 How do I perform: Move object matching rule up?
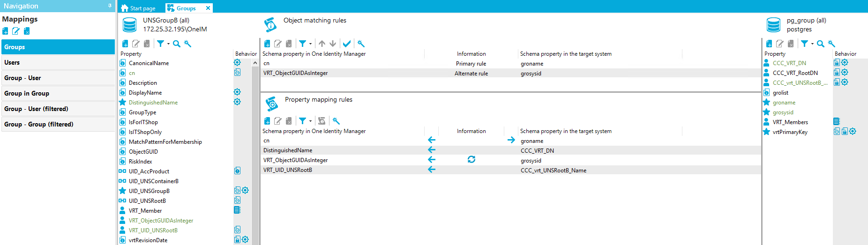click(322, 44)
